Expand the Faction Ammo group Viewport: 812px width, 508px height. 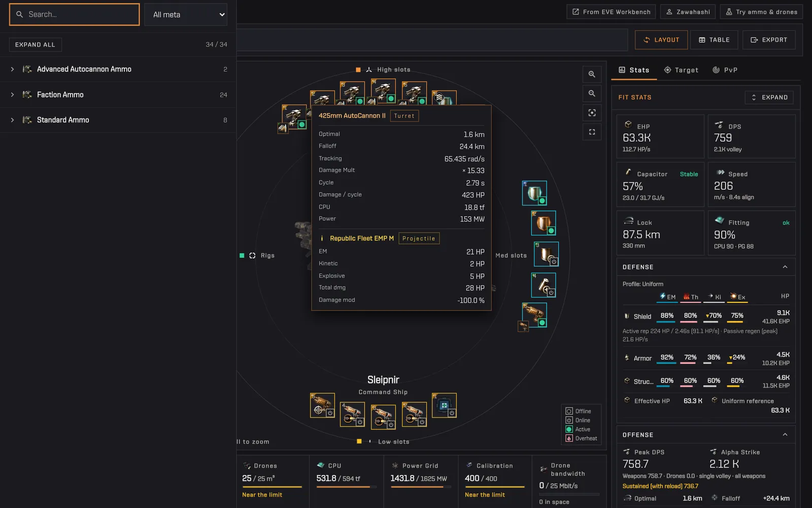[118, 94]
